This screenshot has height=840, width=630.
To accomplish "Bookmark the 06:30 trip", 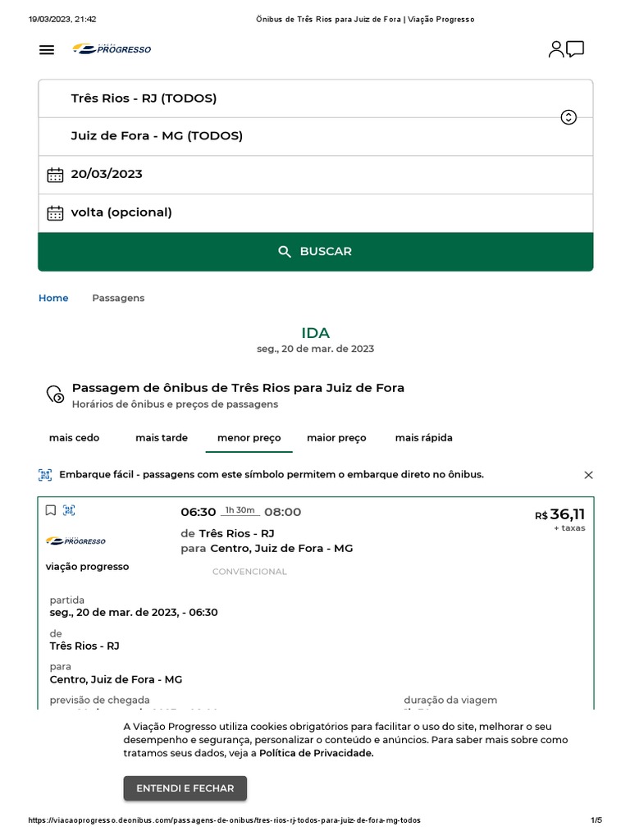I will 51,510.
